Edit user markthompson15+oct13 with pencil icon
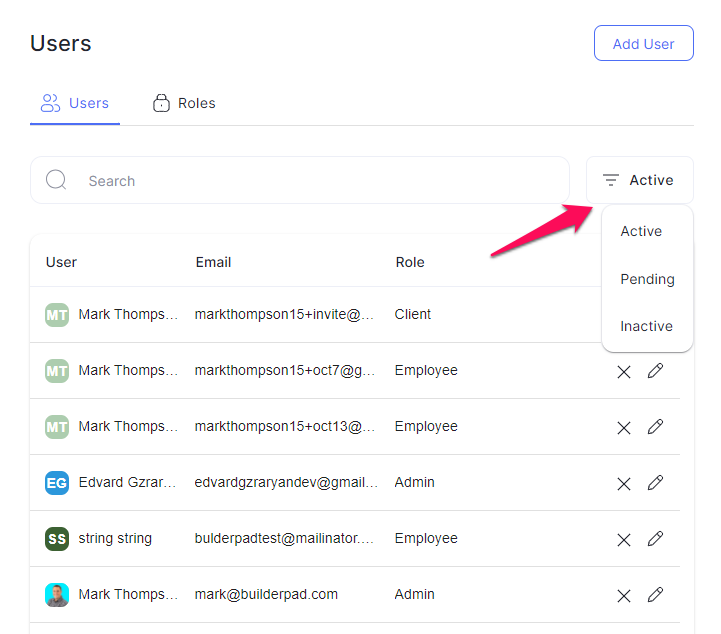 655,427
